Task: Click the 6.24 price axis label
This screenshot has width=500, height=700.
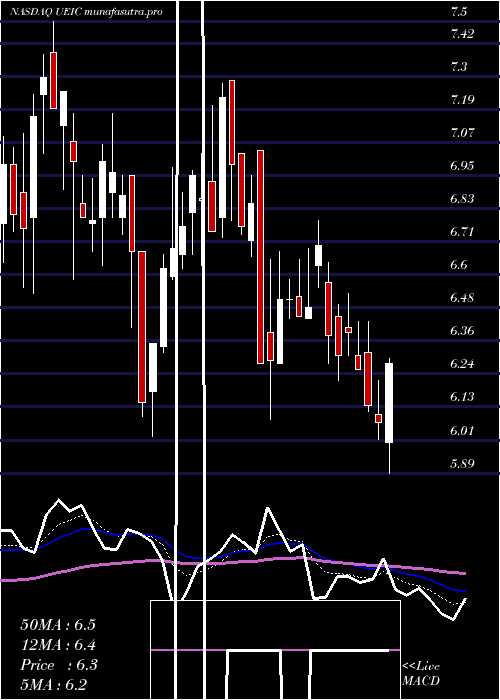Action: (462, 364)
